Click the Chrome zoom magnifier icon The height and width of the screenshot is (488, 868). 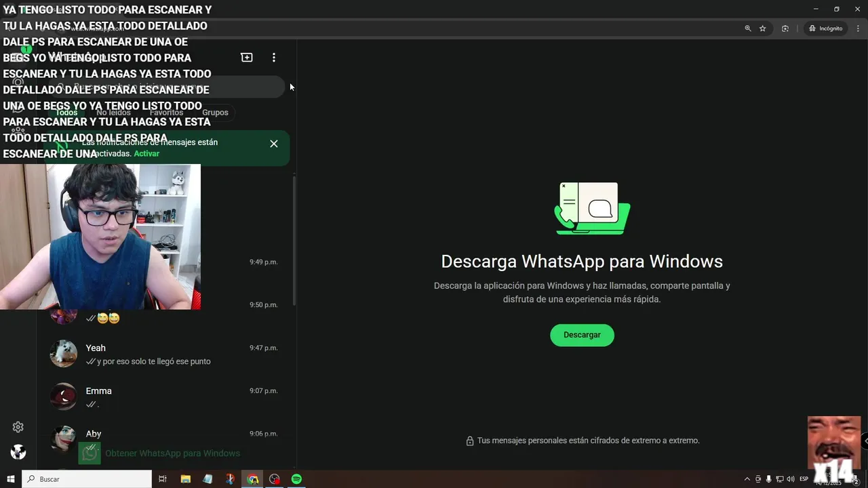[748, 28]
